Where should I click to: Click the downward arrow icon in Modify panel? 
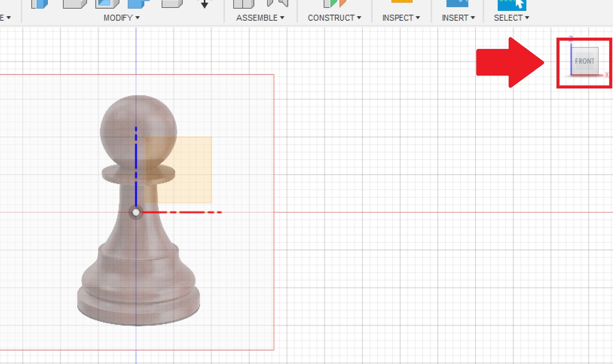[205, 5]
